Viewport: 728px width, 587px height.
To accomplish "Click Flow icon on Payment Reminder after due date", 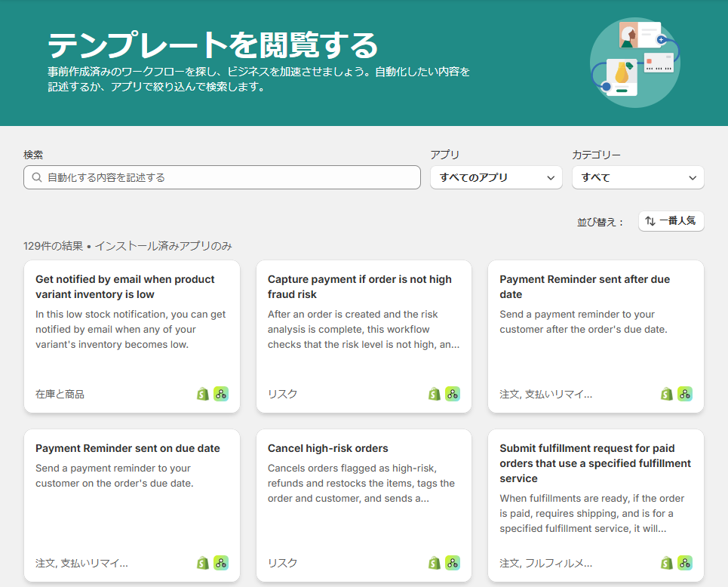I will pyautogui.click(x=685, y=394).
